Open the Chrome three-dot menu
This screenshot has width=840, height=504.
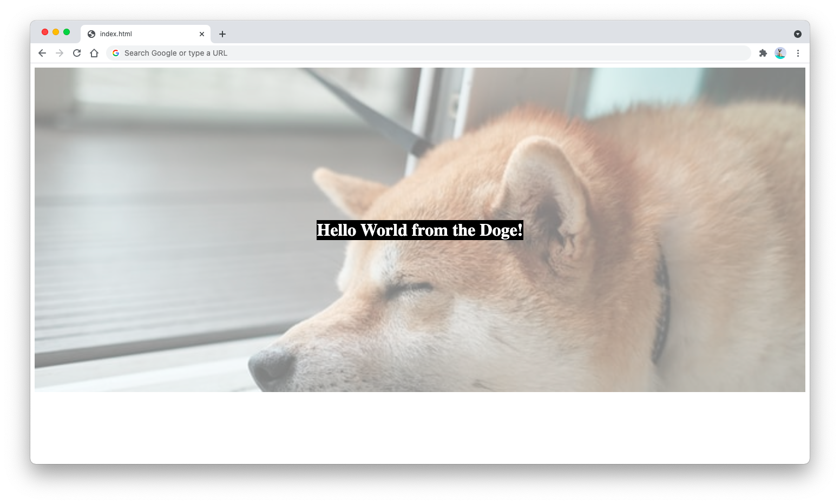pos(798,53)
